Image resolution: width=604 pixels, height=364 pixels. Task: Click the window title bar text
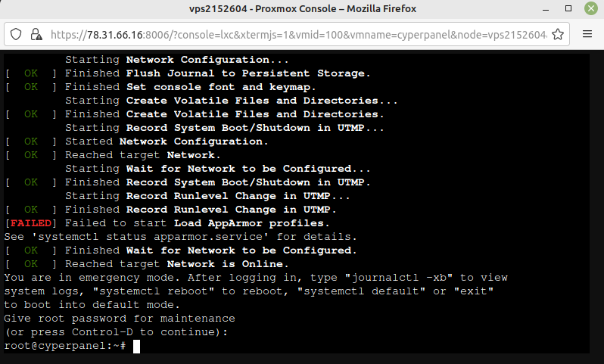(301, 9)
